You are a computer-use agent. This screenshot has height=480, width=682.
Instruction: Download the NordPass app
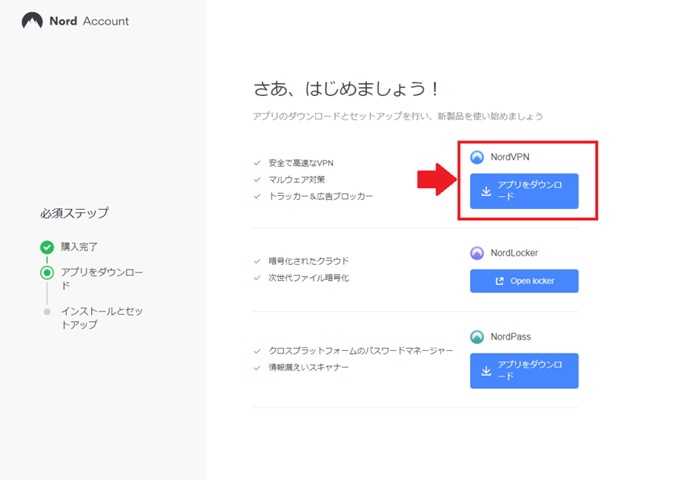(x=524, y=371)
